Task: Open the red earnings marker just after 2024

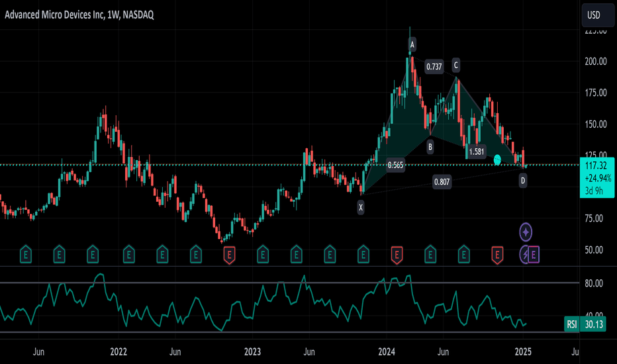Action: (x=397, y=255)
